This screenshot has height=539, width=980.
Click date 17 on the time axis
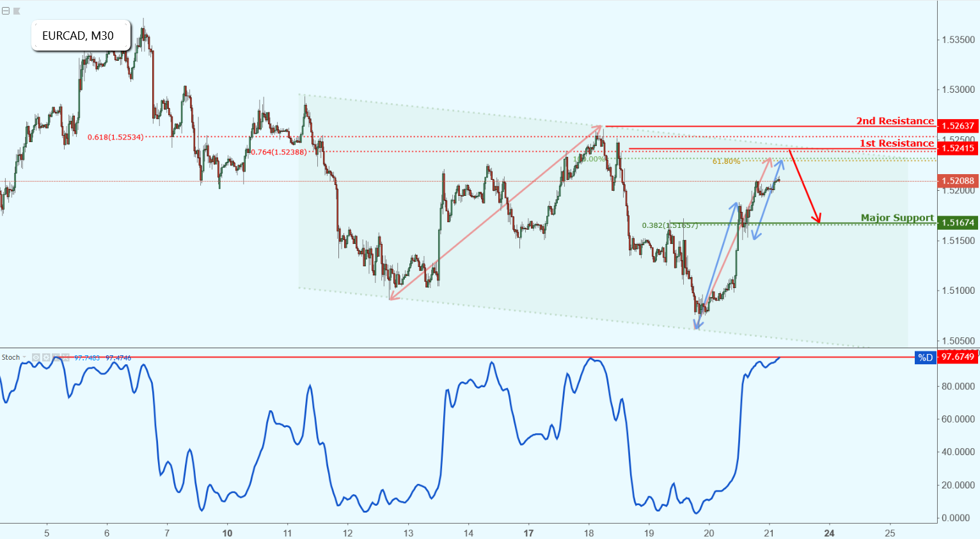point(528,533)
